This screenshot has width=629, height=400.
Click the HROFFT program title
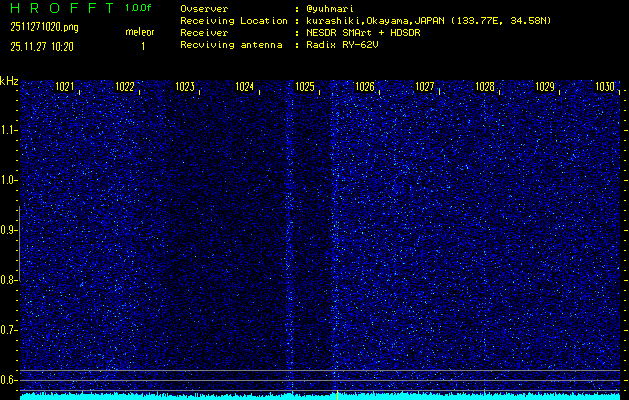click(x=62, y=8)
